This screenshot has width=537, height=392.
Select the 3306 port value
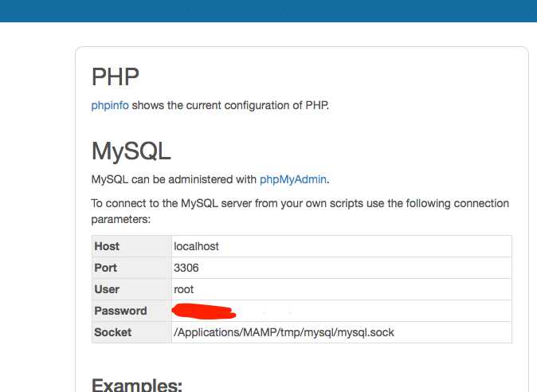(186, 268)
